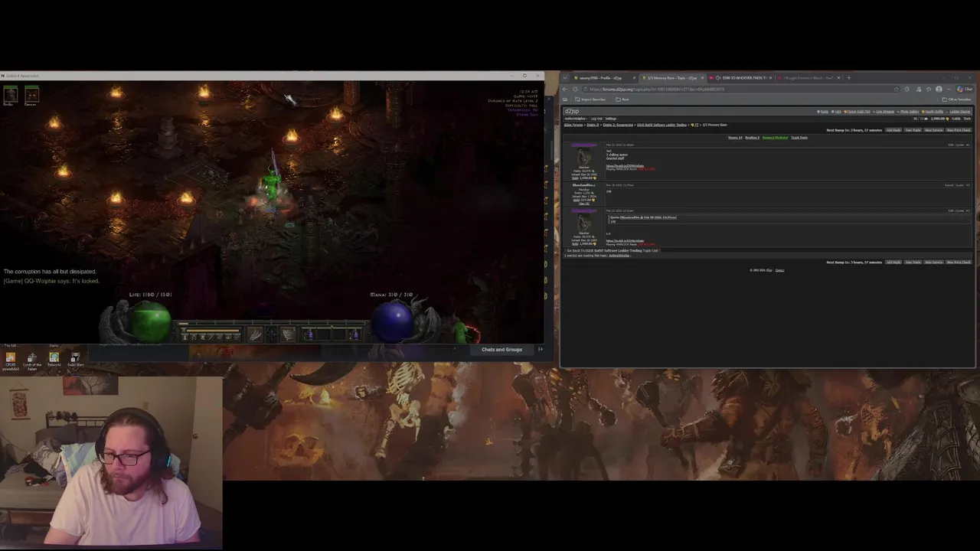
Task: Click the third post author avatar
Action: click(584, 223)
